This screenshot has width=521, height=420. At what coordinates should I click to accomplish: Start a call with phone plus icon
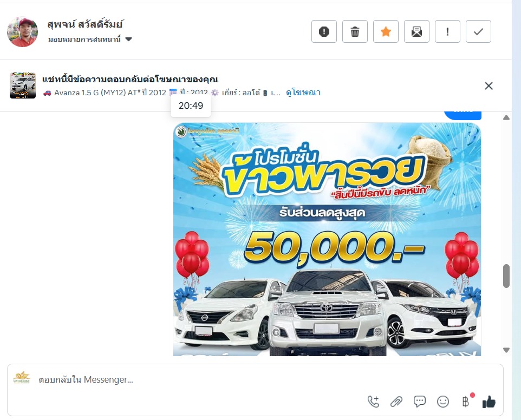pos(374,402)
